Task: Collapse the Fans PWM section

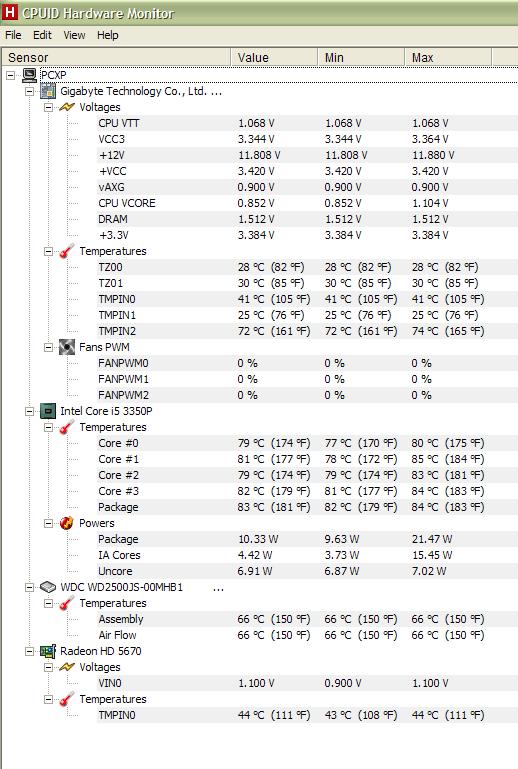Action: point(49,348)
